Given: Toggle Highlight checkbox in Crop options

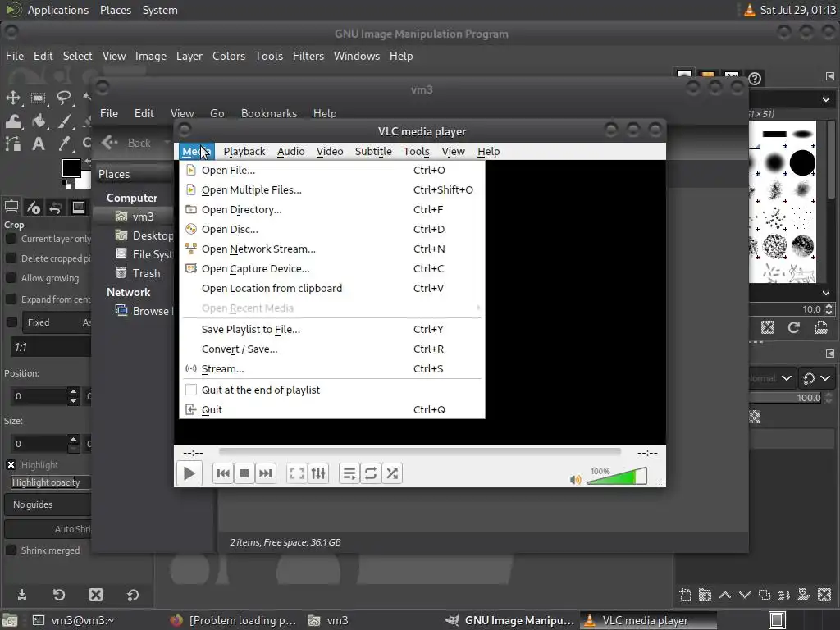Looking at the screenshot, I should click(x=11, y=465).
